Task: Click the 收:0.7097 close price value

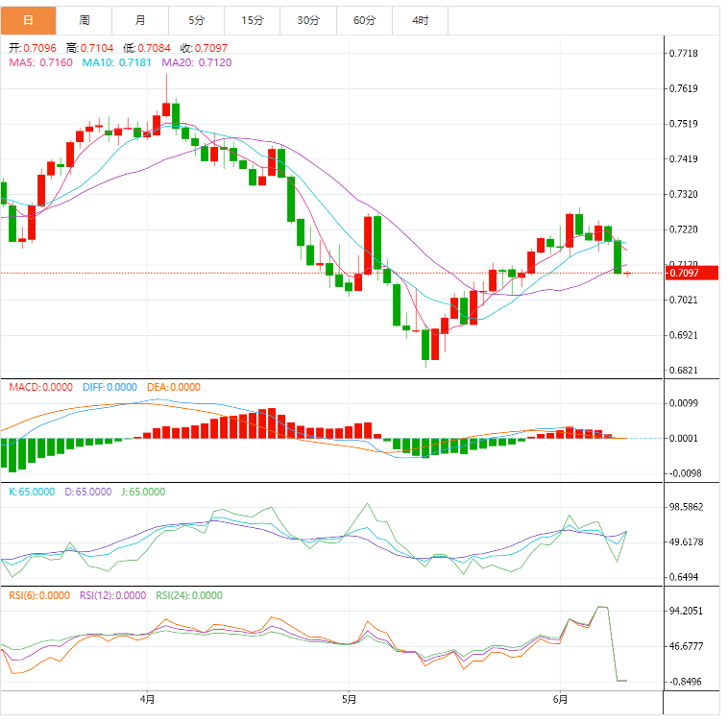Action: [x=204, y=48]
